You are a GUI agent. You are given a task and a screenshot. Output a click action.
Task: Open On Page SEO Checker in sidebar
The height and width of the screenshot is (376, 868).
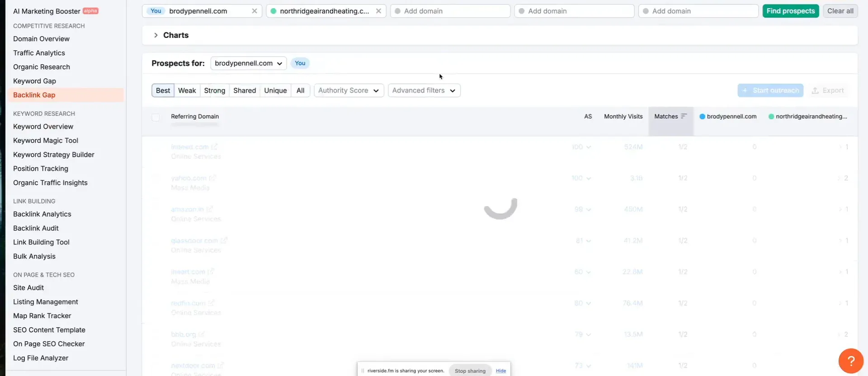click(x=49, y=344)
